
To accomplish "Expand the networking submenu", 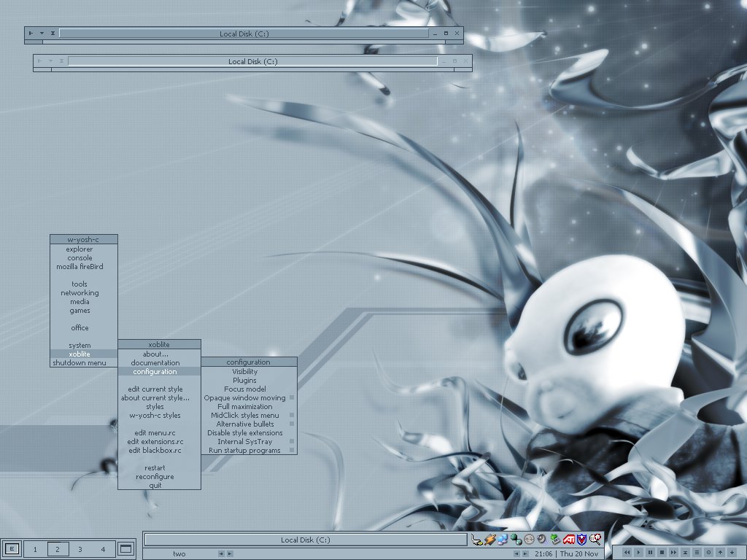I will click(x=83, y=293).
